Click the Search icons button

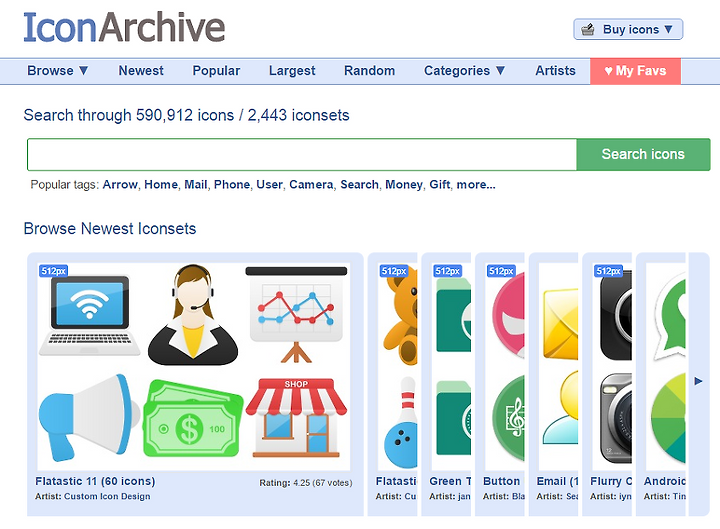tap(643, 154)
